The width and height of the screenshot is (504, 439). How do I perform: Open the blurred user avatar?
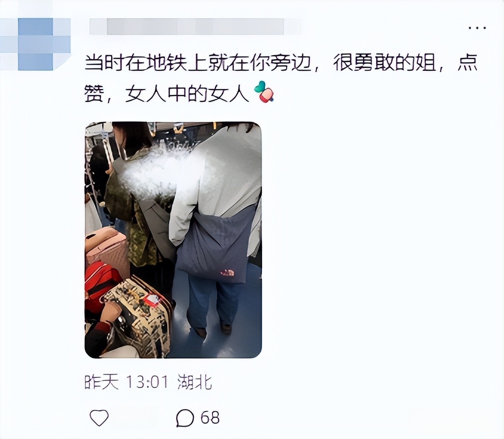tap(35, 44)
